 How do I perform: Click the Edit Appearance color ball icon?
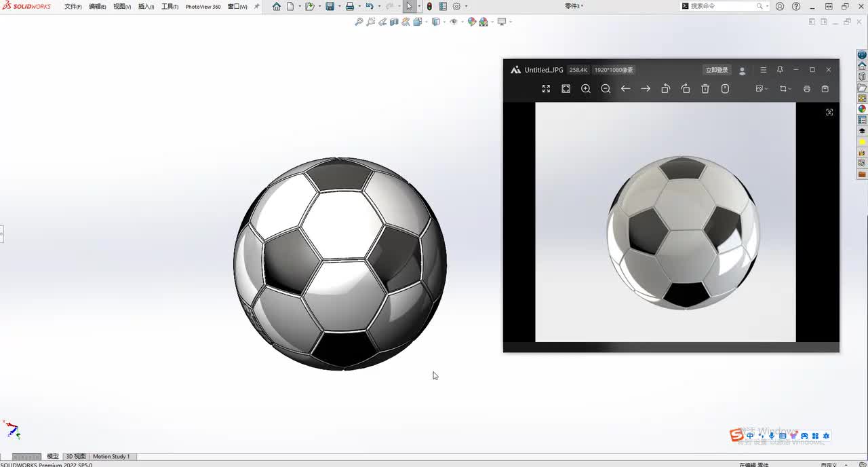pos(472,22)
